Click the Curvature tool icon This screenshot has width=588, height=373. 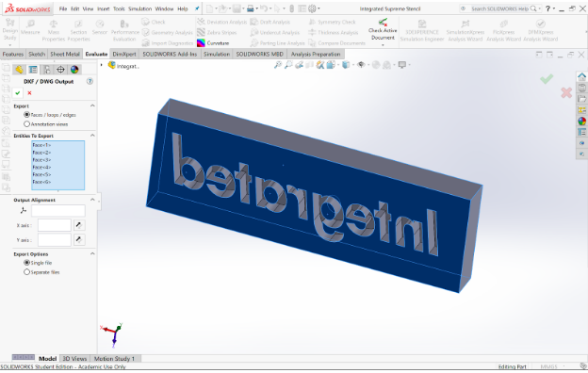(x=201, y=43)
